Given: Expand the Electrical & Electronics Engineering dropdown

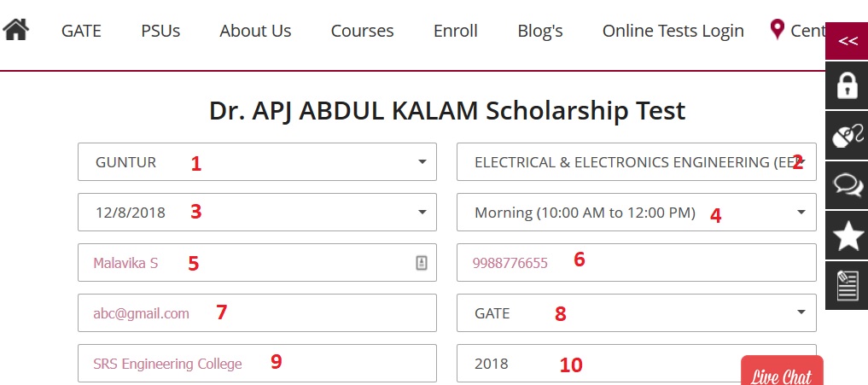Looking at the screenshot, I should [x=636, y=162].
